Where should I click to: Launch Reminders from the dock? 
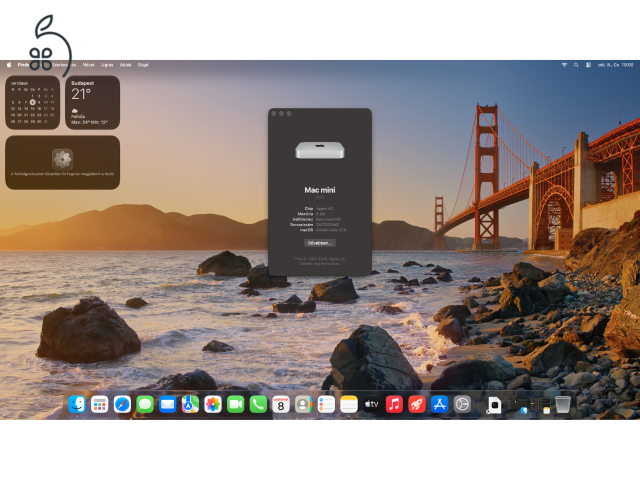coord(326,404)
